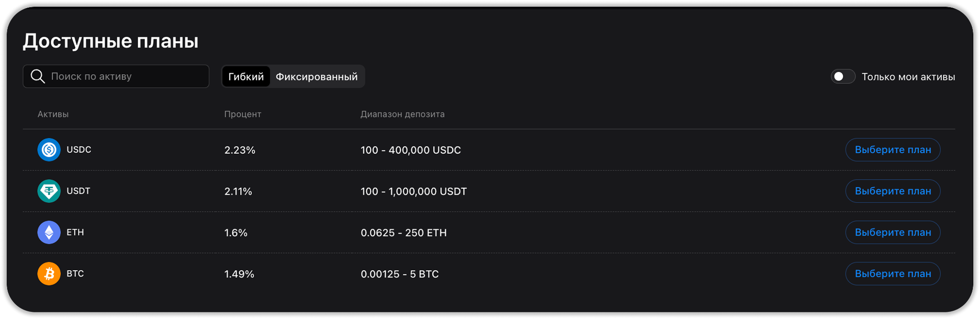Click the 'Процент' column header

click(243, 114)
